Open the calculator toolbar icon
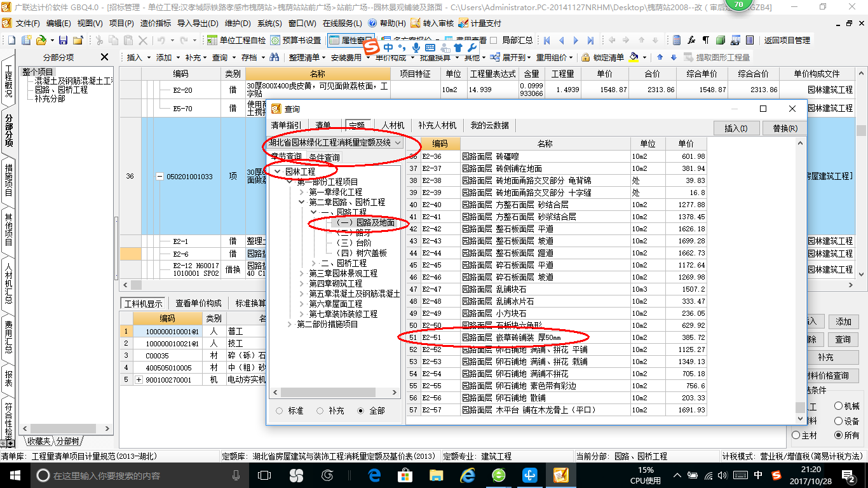 tap(677, 40)
